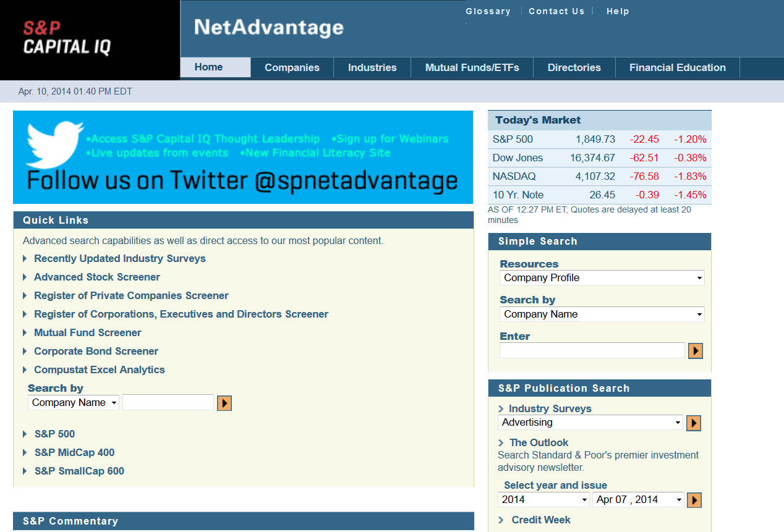Screen dimensions: 784x532
Task: Open the Glossary link in header
Action: (x=488, y=11)
